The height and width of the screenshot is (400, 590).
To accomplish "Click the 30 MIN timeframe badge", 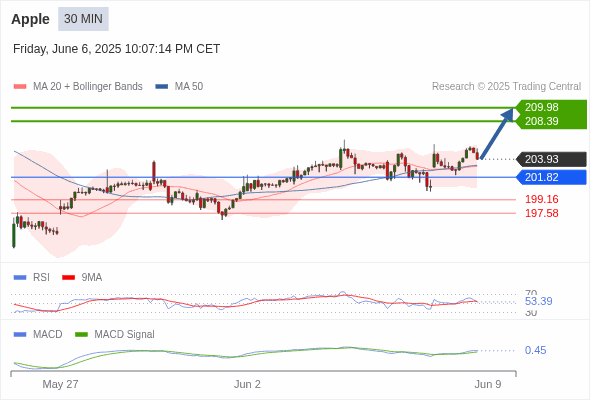I will pyautogui.click(x=83, y=19).
